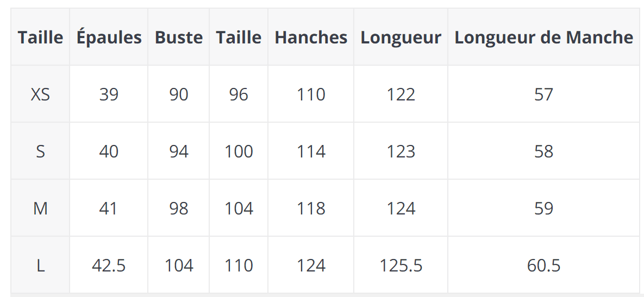
Task: Select the XS size row label
Action: point(40,94)
